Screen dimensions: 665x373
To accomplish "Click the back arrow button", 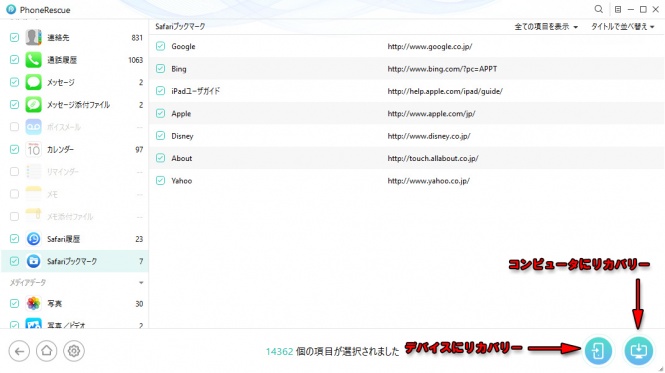I will point(19,351).
